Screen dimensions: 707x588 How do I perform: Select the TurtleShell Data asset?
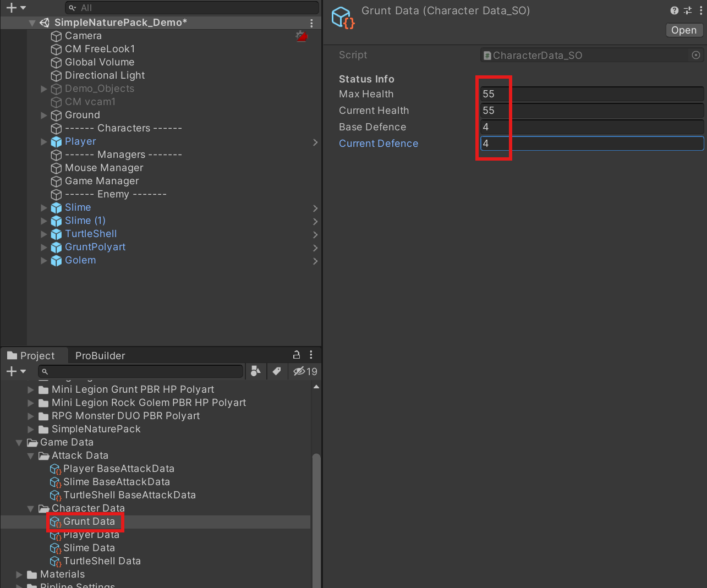[x=102, y=561]
